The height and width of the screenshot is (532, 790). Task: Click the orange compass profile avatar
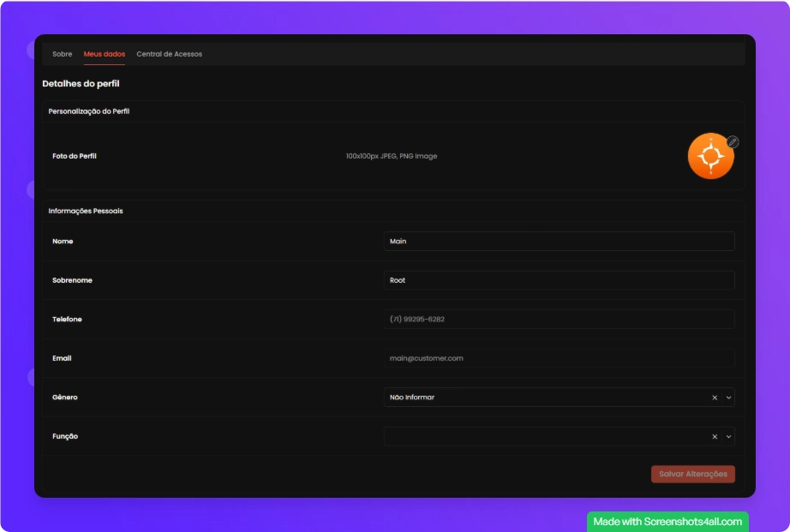point(710,157)
